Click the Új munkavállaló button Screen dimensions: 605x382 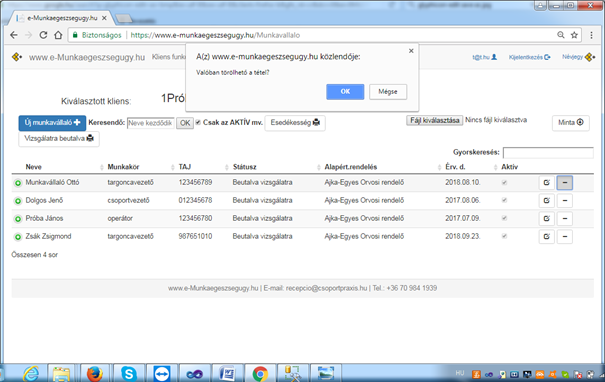52,123
